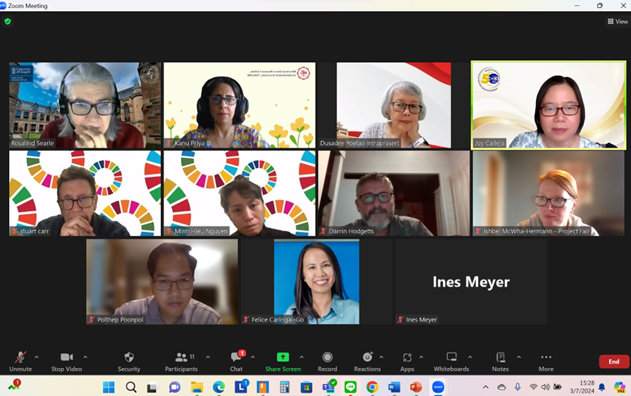Open the Windows Start menu
Viewport: 631px width, 396px height.
(109, 387)
